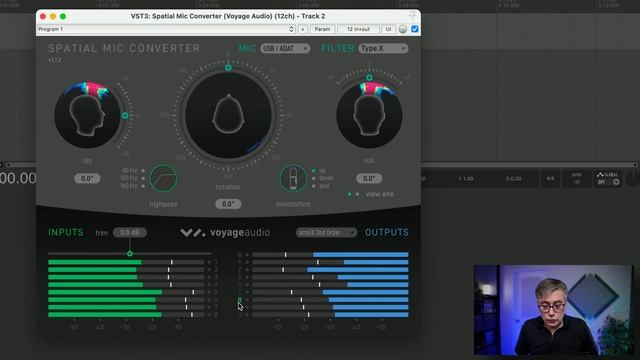Click the side-view head tilt display
The image size is (640, 360).
(87, 115)
